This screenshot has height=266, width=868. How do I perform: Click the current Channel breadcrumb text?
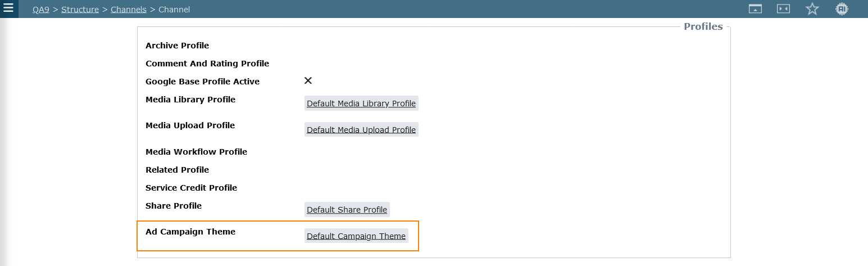(x=174, y=10)
